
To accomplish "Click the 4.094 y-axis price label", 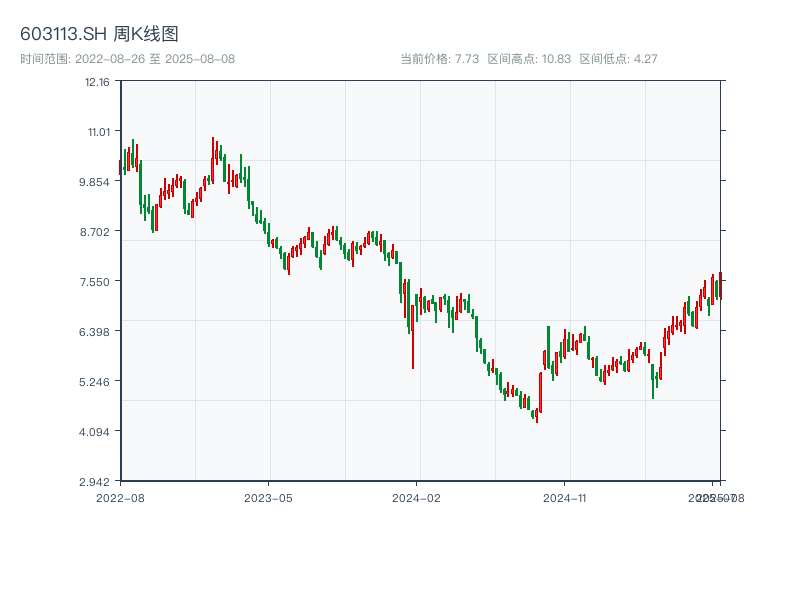I will [95, 432].
